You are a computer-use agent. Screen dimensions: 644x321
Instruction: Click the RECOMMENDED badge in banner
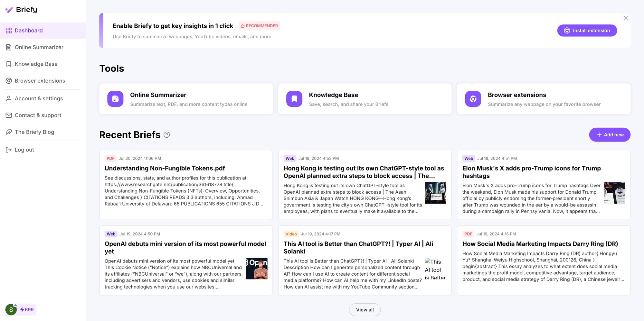259,26
